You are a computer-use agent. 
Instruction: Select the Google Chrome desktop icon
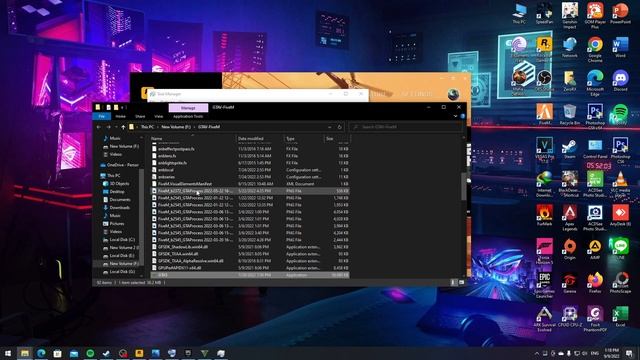595,49
